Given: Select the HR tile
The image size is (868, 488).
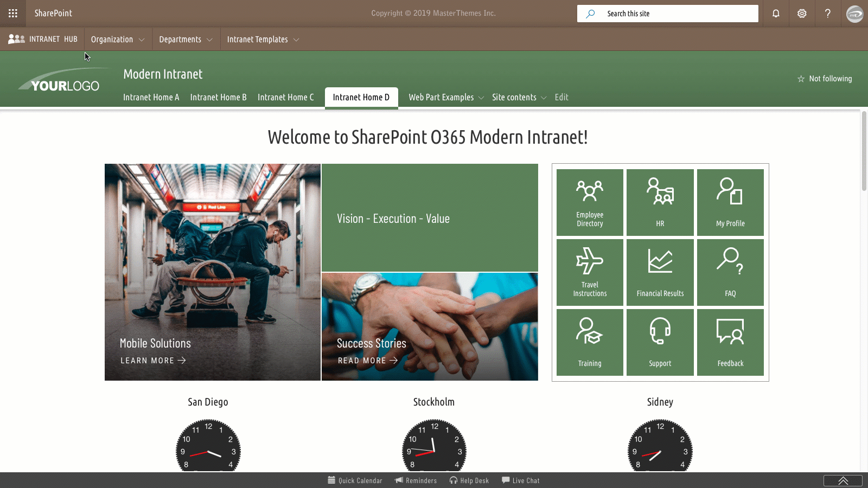Looking at the screenshot, I should pyautogui.click(x=660, y=202).
